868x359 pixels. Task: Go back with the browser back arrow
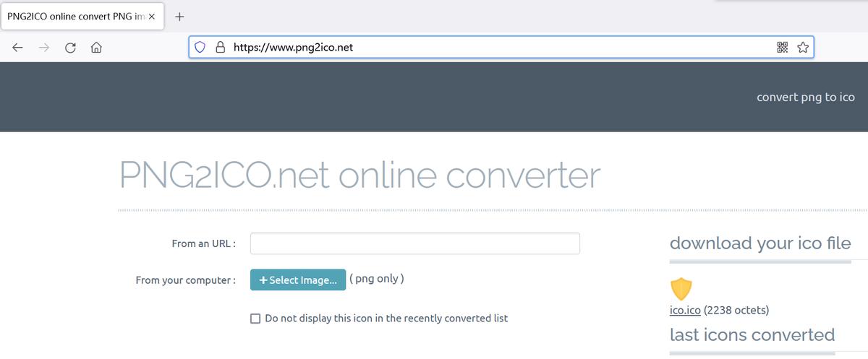click(18, 48)
